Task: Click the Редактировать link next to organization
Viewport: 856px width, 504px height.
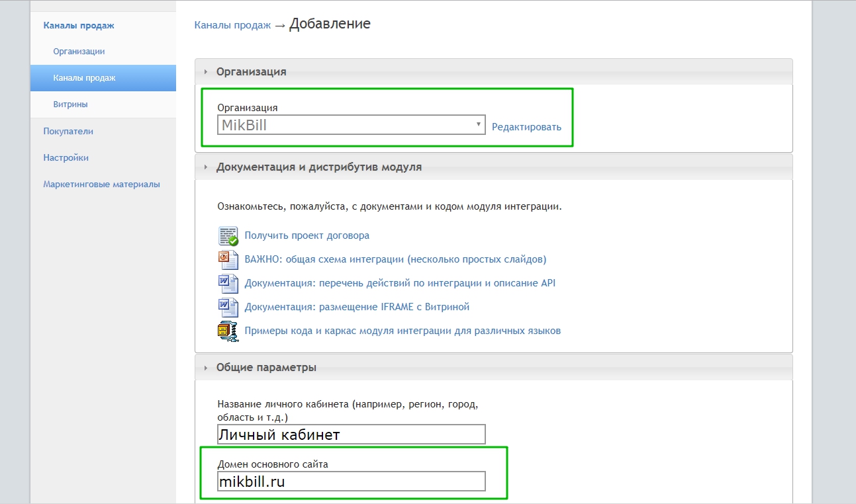Action: point(526,127)
